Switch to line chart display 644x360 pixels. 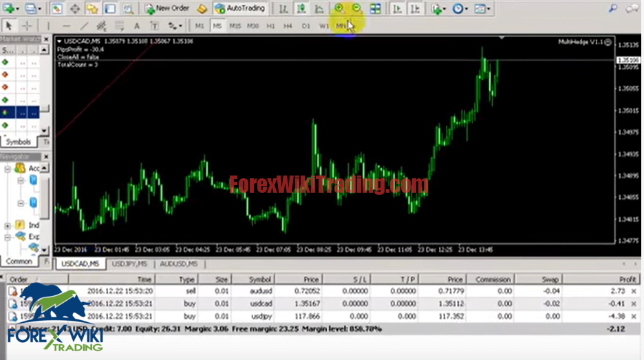(x=319, y=8)
